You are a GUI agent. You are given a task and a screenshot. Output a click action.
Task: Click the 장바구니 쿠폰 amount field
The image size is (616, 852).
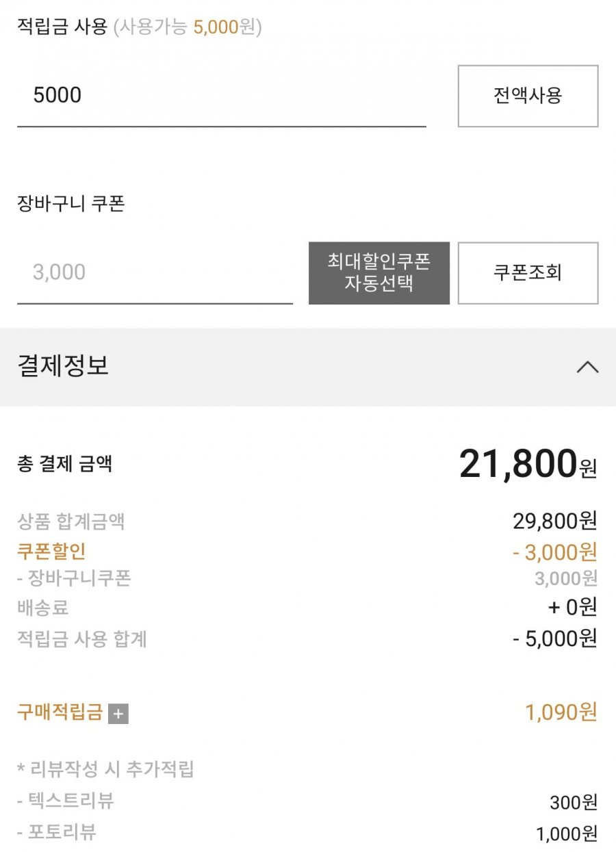point(155,273)
